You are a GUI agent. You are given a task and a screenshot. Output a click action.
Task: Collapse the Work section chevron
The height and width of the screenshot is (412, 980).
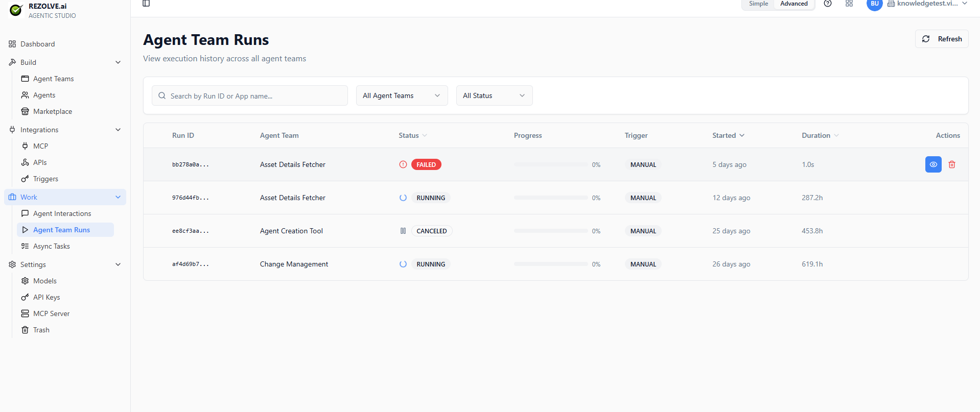[118, 197]
